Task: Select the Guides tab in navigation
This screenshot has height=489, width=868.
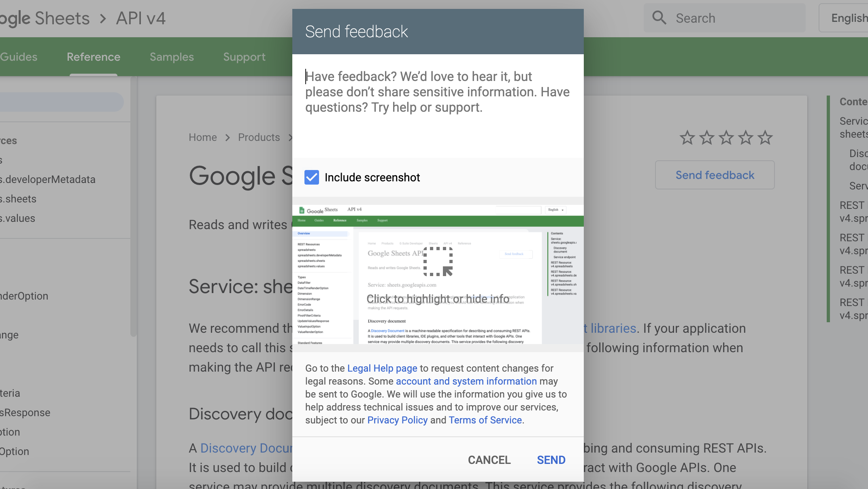Action: tap(19, 57)
